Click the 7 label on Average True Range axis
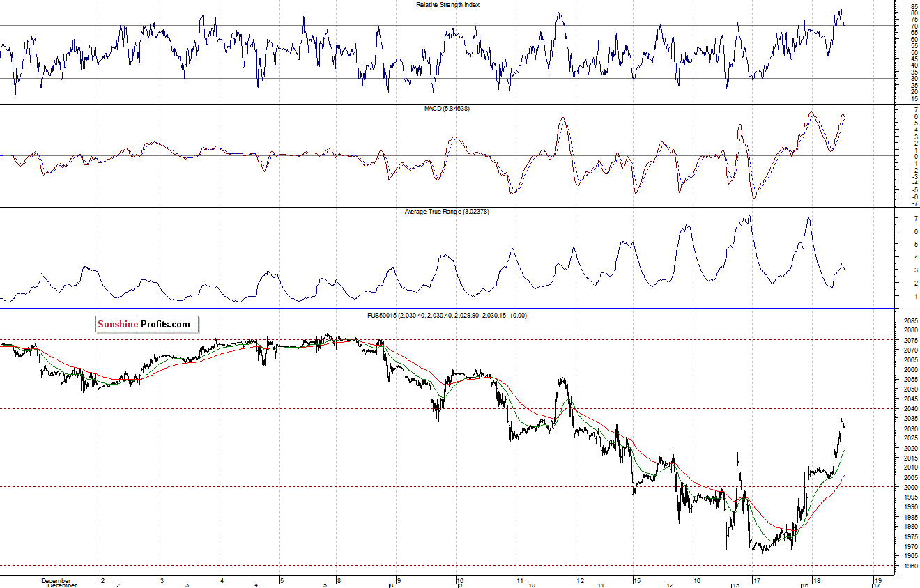Viewport: 920px width, 588px height. point(914,219)
